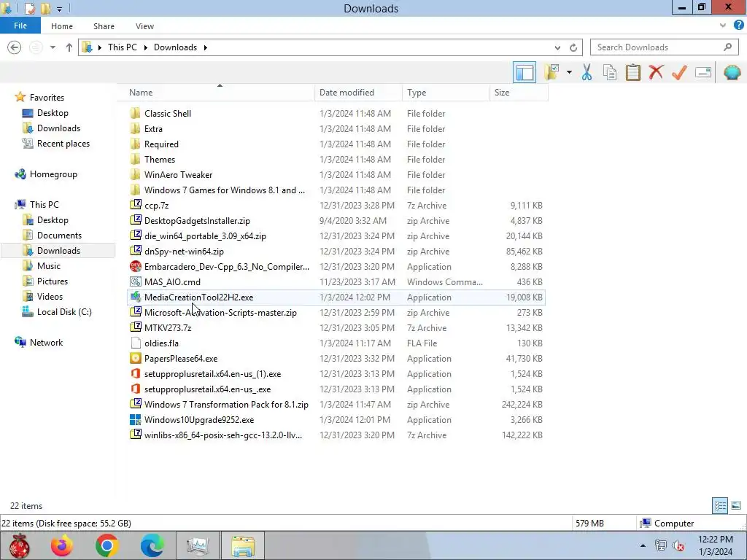The width and height of the screenshot is (747, 560).
Task: Click the folder options toolbar icon
Action: tap(553, 72)
